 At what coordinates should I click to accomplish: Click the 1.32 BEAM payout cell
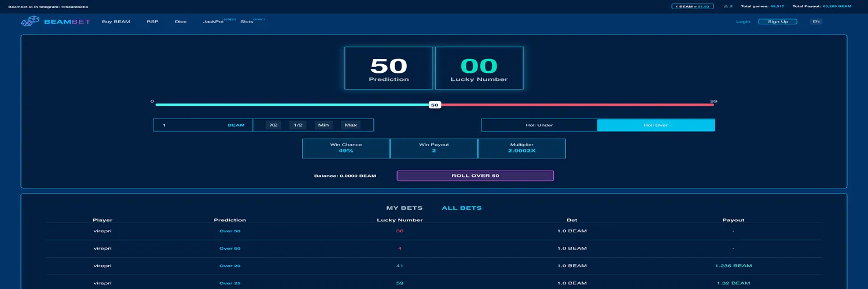pos(733,283)
